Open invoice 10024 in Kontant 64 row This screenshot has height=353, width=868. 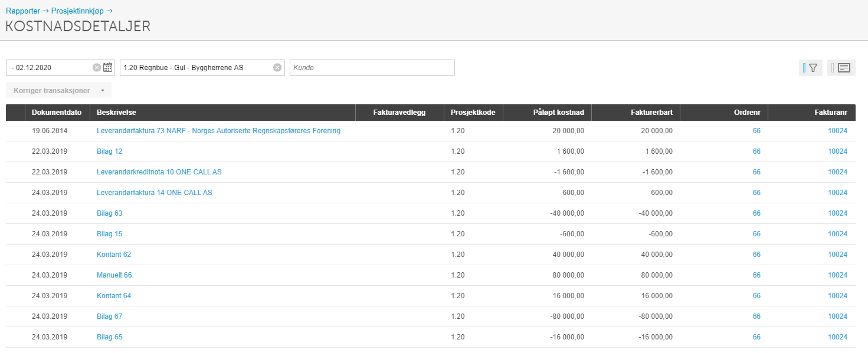click(837, 296)
